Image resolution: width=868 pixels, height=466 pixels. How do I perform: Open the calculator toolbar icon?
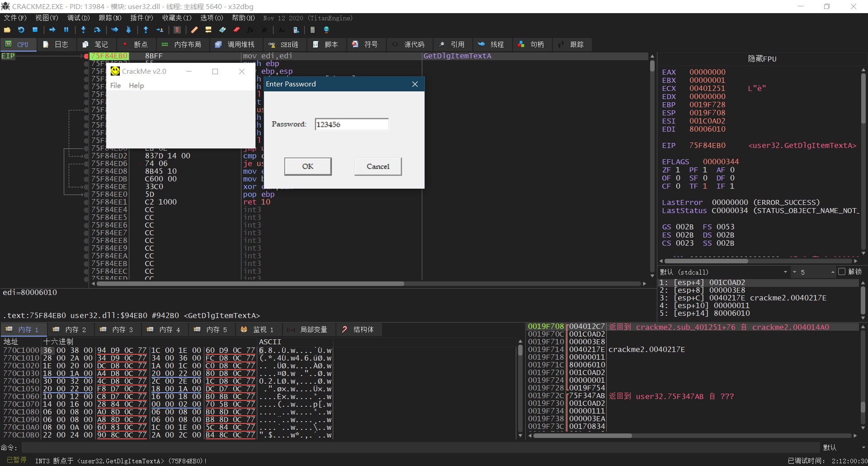[312, 30]
